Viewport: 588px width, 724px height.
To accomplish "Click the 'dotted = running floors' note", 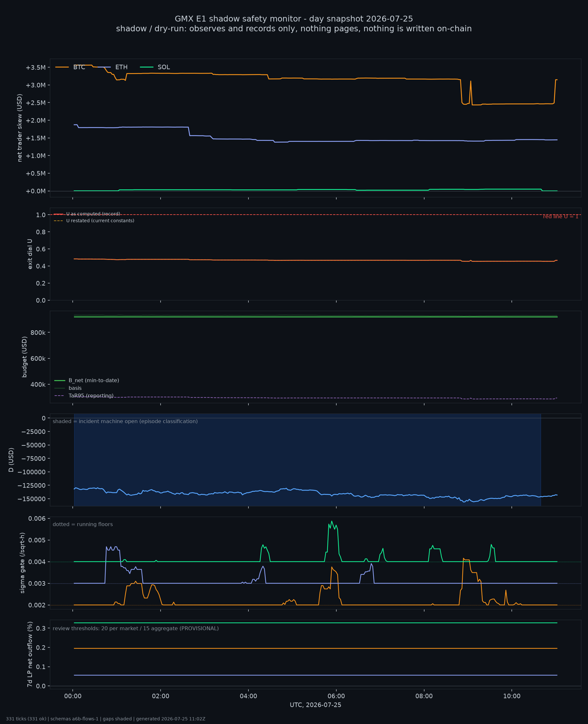I will tap(83, 525).
